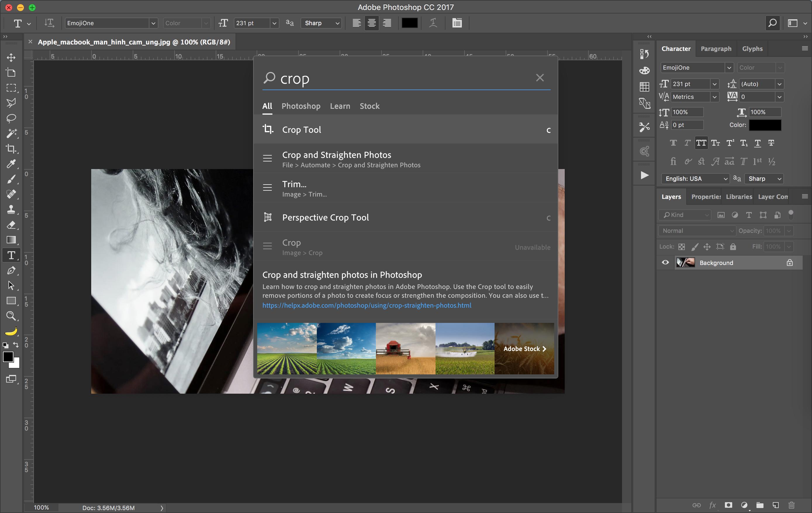The height and width of the screenshot is (513, 812).
Task: Expand the English: USA language dropdown
Action: point(695,178)
